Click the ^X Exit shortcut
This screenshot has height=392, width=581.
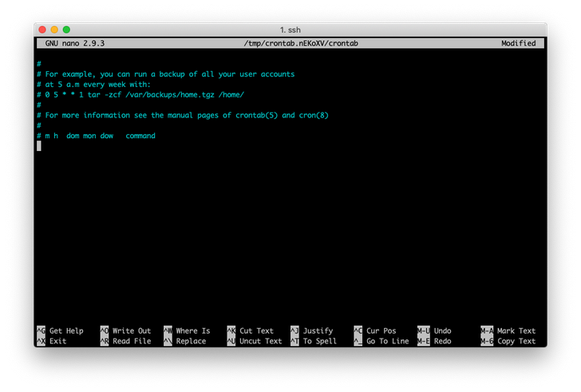(52, 341)
